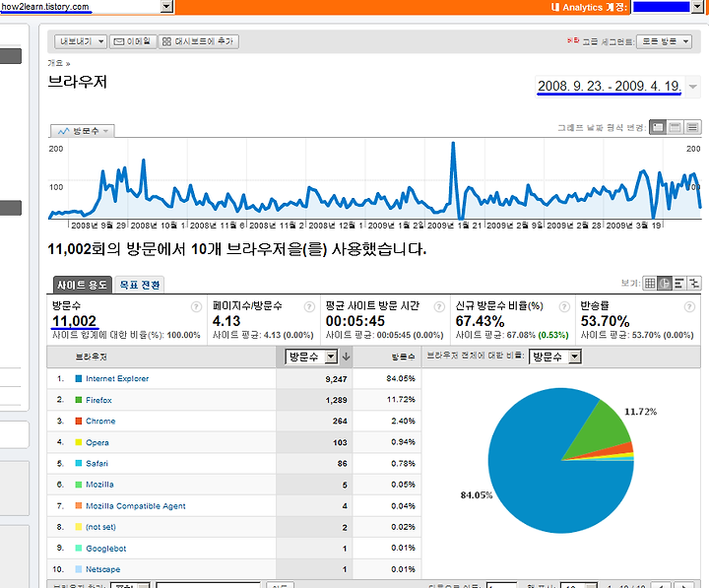The image size is (709, 588).
Task: Click help icon for 신규 방문수 비율(%)
Action: coord(564,306)
